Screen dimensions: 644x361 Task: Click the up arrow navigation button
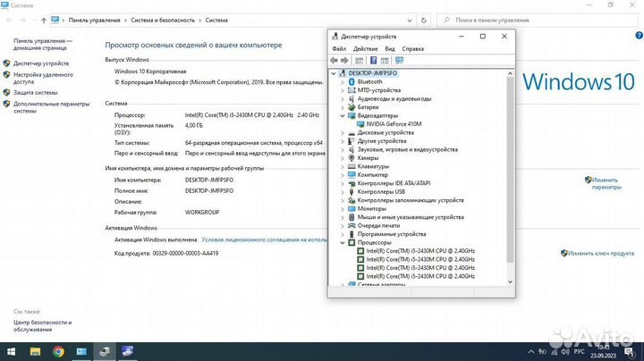click(44, 20)
